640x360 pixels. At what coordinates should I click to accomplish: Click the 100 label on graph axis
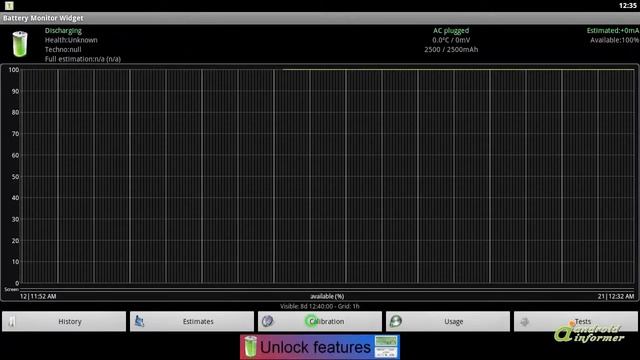tap(13, 70)
